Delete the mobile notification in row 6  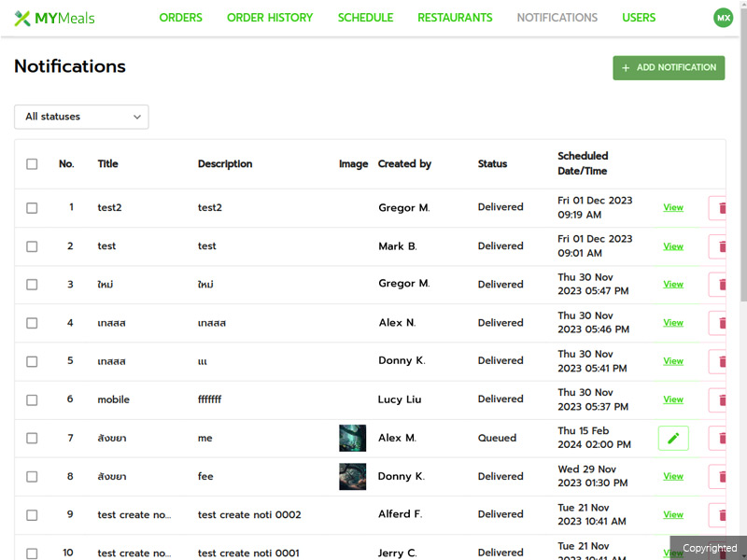719,399
